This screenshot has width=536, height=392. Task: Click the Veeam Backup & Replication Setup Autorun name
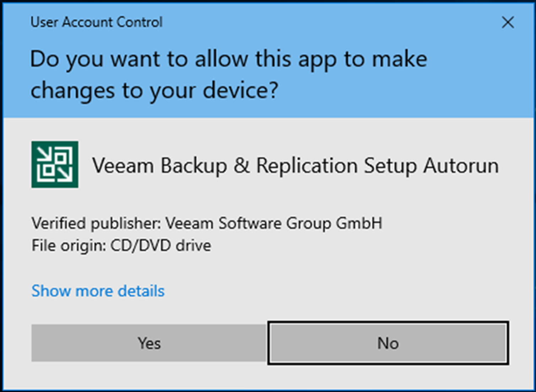click(x=296, y=165)
